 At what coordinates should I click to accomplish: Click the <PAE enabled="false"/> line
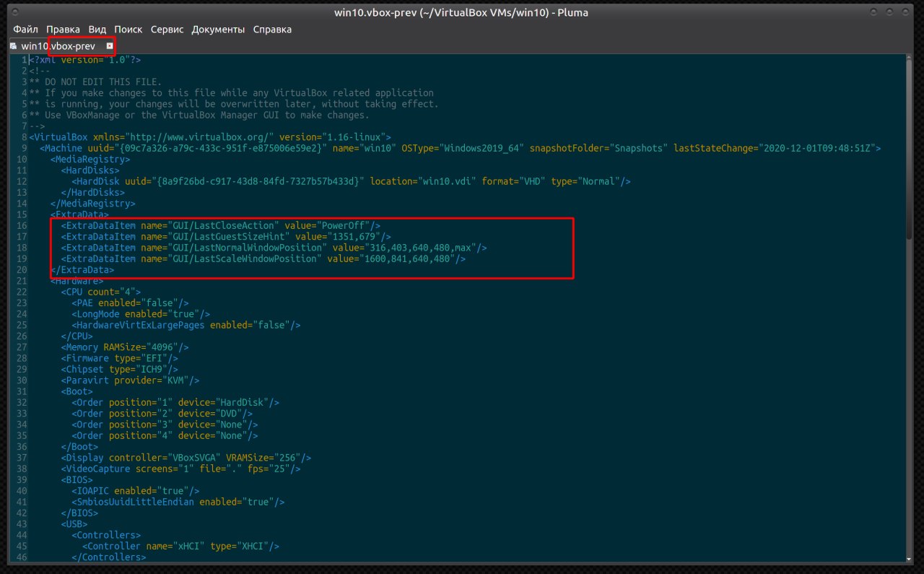(130, 303)
